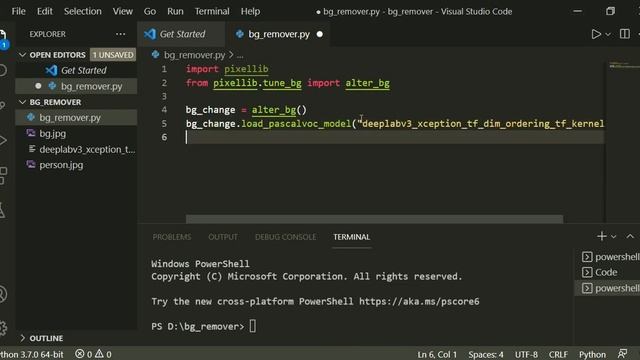Image resolution: width=640 pixels, height=360 pixels.
Task: Open Source Control activity icon
Action: coord(3,105)
